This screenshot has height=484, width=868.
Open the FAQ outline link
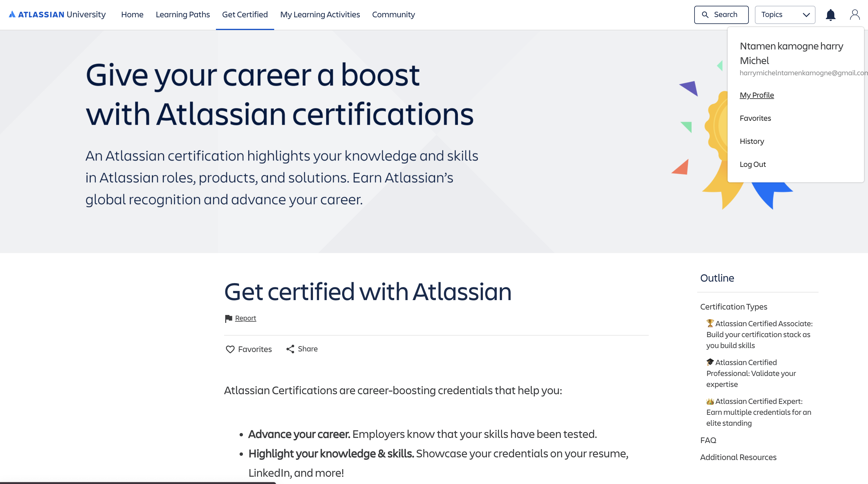click(x=708, y=440)
